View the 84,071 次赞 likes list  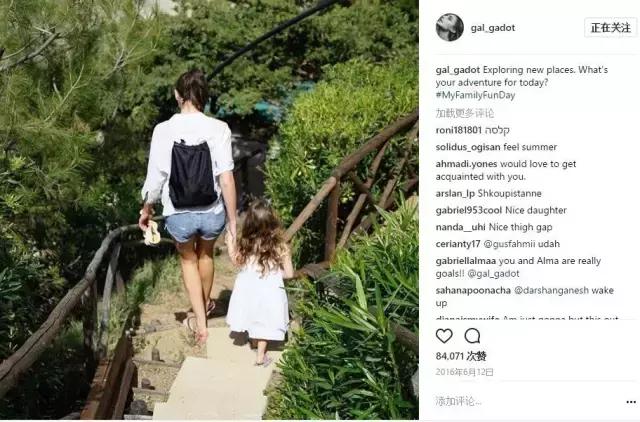pyautogui.click(x=461, y=356)
